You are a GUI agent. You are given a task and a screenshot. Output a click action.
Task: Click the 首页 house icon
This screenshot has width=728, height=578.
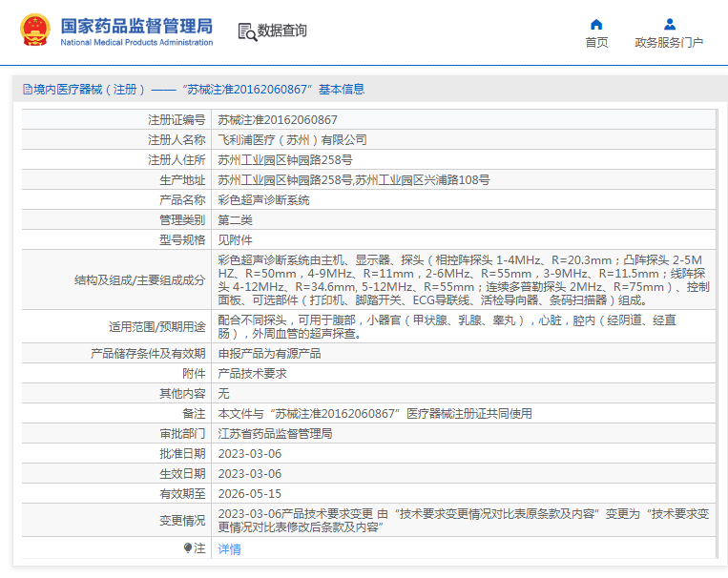pyautogui.click(x=596, y=24)
